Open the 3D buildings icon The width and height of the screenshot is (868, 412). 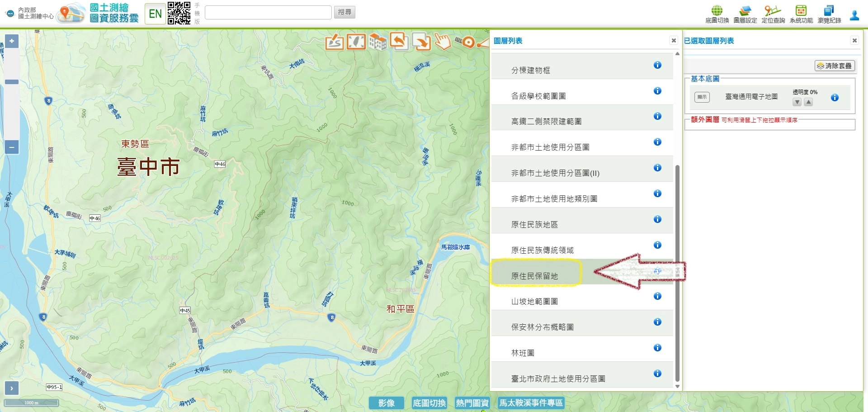[x=377, y=42]
